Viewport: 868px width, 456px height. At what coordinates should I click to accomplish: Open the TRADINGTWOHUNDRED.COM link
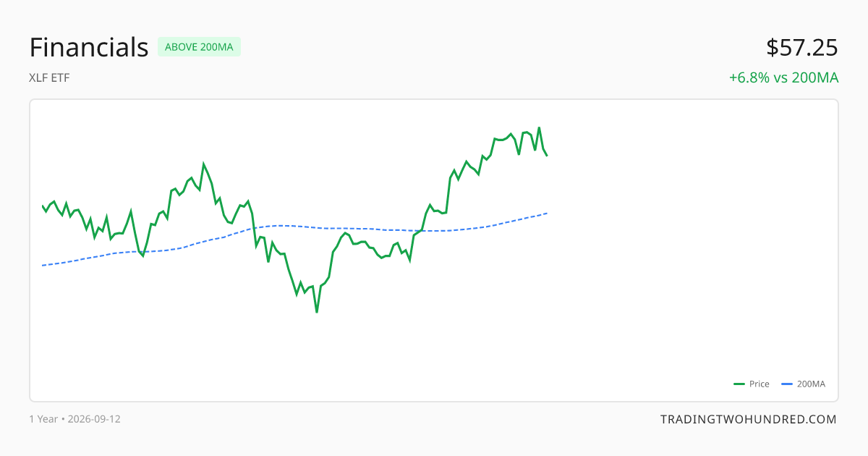(x=749, y=419)
